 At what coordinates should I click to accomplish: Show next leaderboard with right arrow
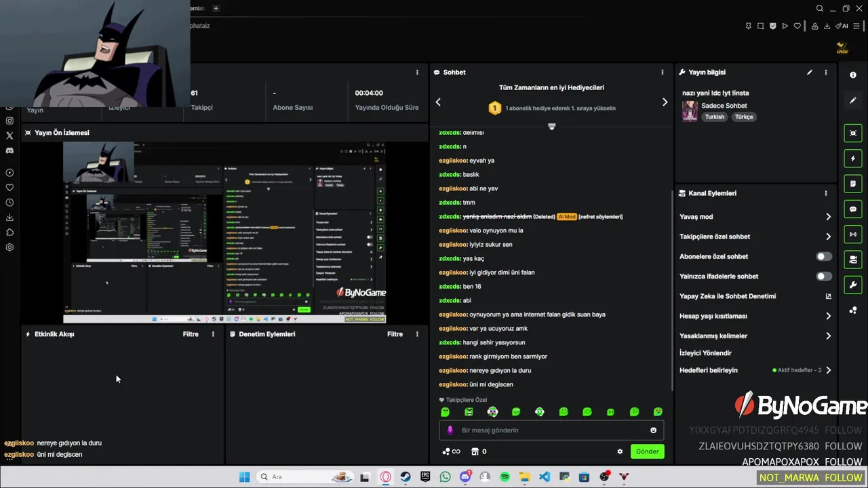tap(665, 102)
